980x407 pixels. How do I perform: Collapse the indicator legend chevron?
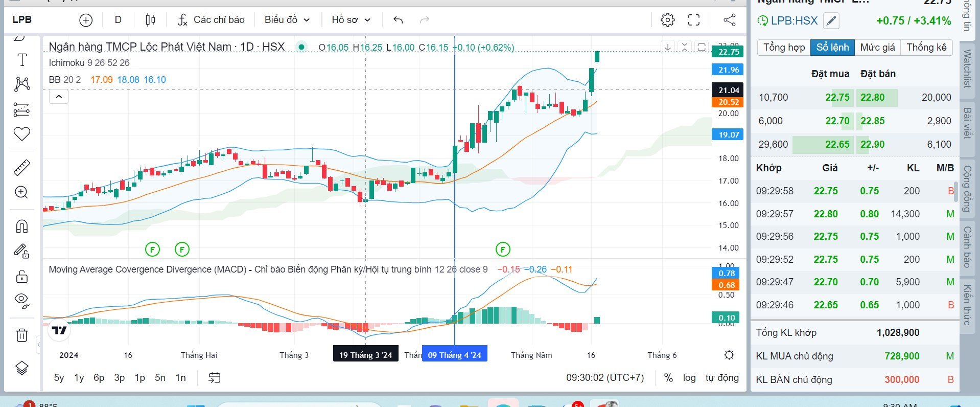pos(59,97)
